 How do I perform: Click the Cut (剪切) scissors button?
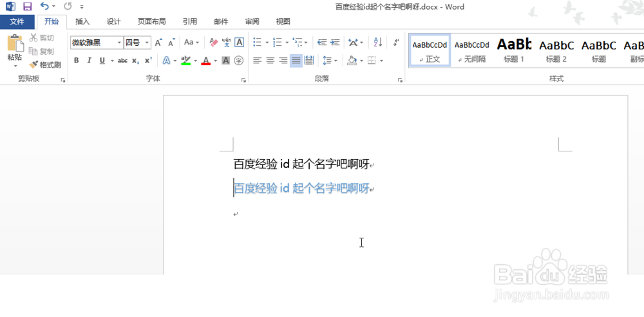tap(41, 38)
